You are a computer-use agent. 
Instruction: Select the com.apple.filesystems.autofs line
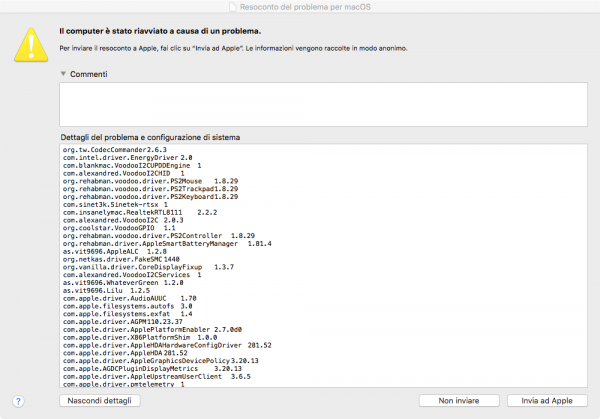(x=127, y=306)
